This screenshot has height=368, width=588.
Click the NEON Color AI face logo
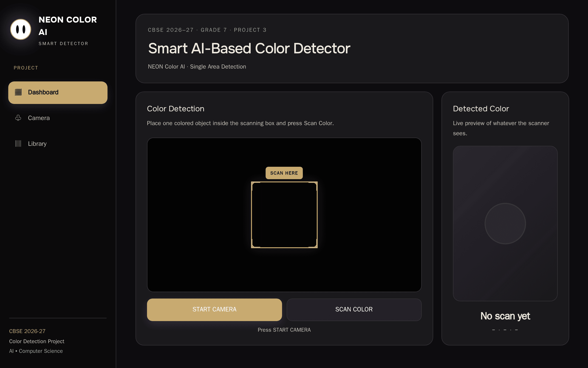[x=21, y=29]
